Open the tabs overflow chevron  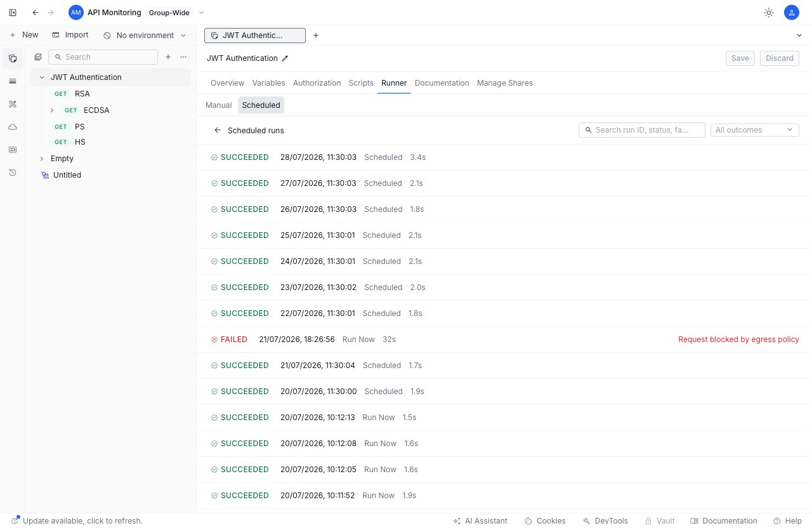point(799,36)
